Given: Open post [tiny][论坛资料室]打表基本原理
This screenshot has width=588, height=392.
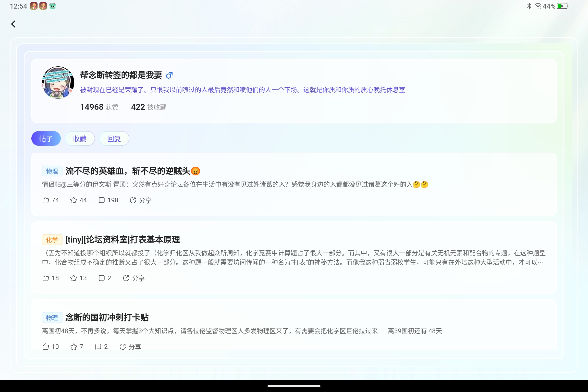Looking at the screenshot, I should click(122, 240).
